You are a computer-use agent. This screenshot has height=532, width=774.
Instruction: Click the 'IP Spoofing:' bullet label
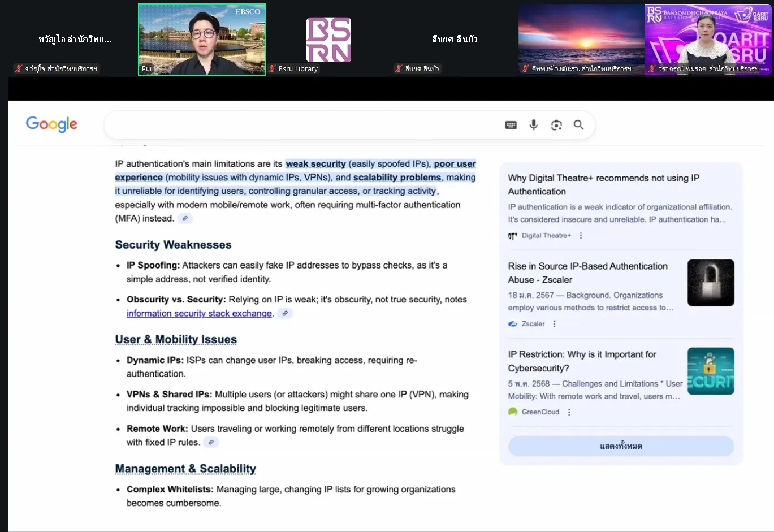pos(153,265)
